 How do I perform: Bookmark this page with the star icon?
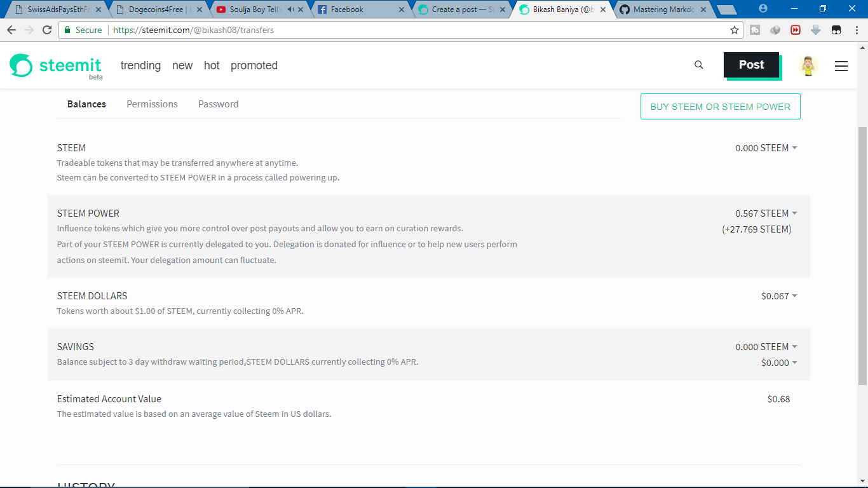tap(735, 30)
